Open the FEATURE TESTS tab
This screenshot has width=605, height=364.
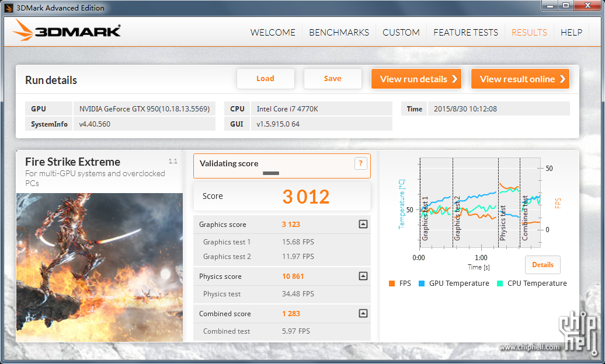point(465,33)
